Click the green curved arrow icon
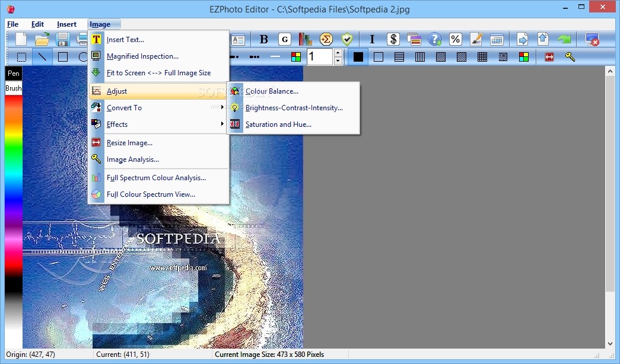 (x=564, y=39)
